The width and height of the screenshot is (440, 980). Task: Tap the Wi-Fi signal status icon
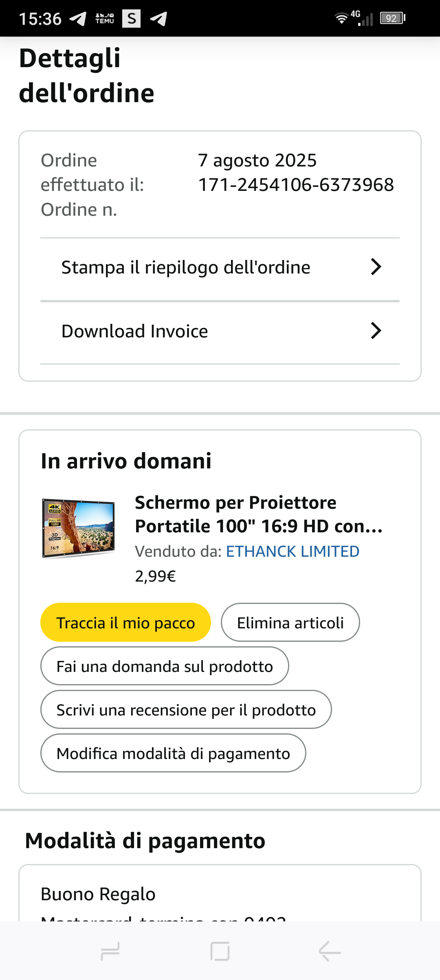click(341, 18)
